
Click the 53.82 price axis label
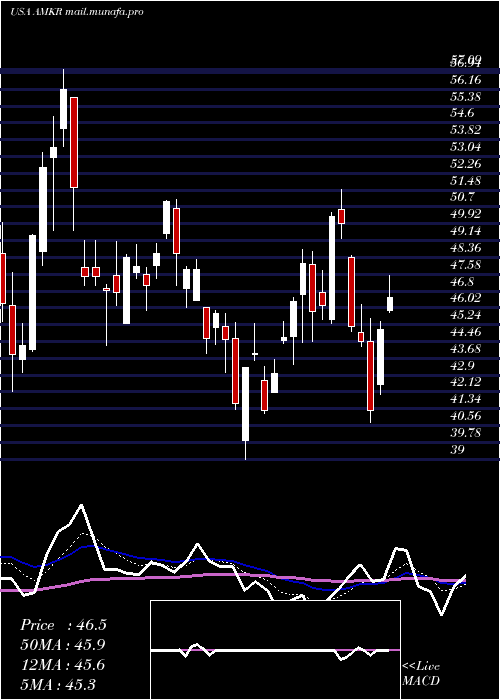(466, 130)
